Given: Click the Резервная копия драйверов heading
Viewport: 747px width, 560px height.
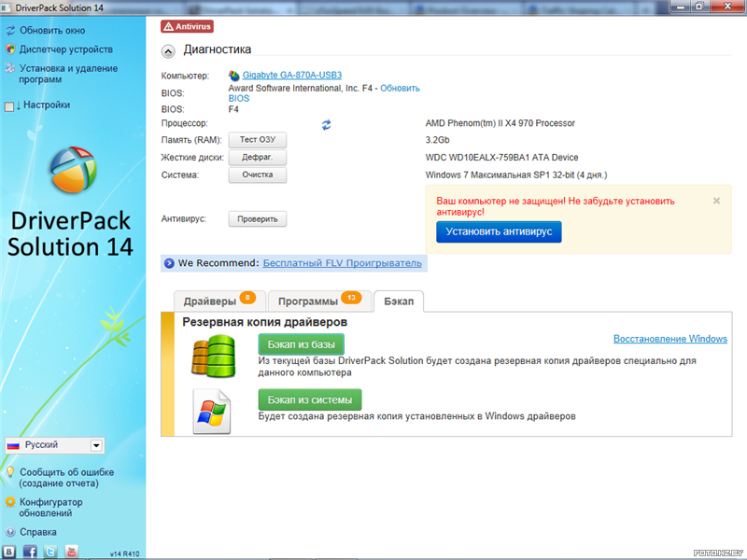Looking at the screenshot, I should (264, 322).
